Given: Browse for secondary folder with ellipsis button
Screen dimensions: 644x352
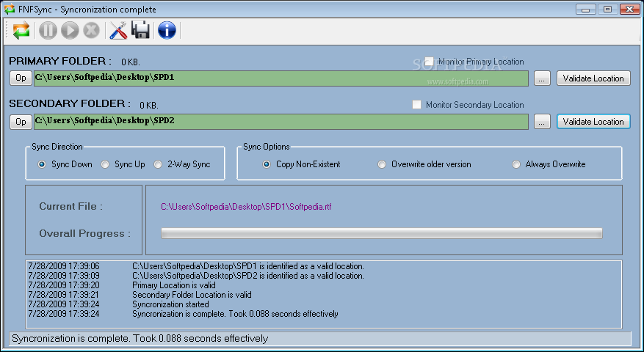Looking at the screenshot, I should (x=542, y=122).
